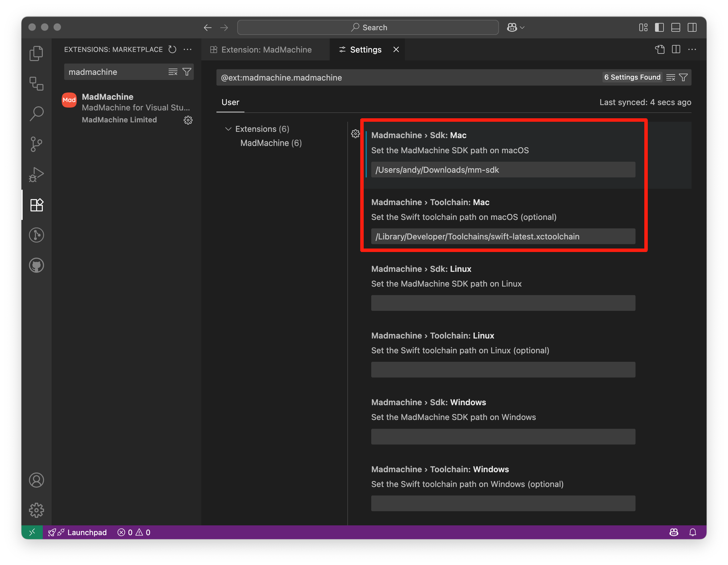This screenshot has width=728, height=565.
Task: Click the empty Sdk: Linux path field
Action: click(x=503, y=303)
